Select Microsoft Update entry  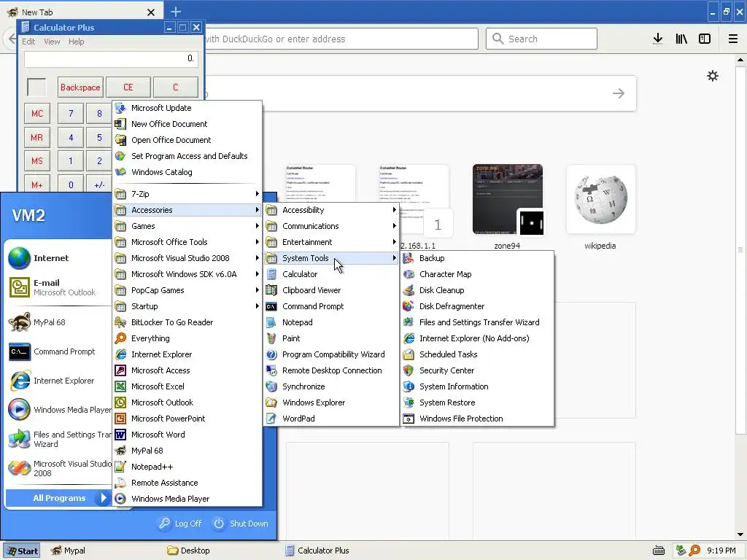click(x=187, y=108)
